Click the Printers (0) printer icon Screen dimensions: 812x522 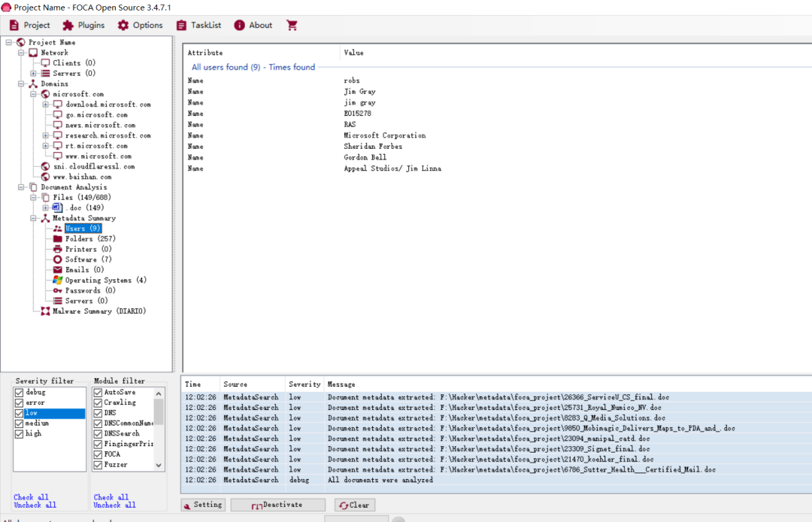click(x=57, y=249)
